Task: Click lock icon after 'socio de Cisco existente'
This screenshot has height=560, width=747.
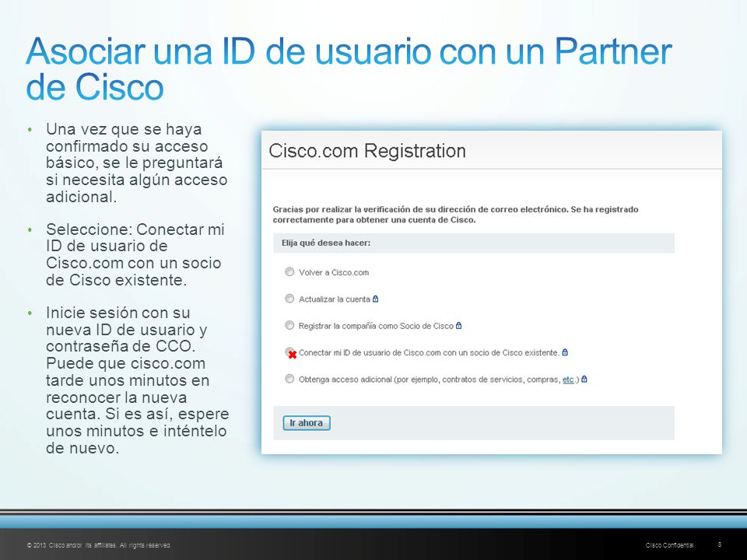Action: (x=565, y=352)
